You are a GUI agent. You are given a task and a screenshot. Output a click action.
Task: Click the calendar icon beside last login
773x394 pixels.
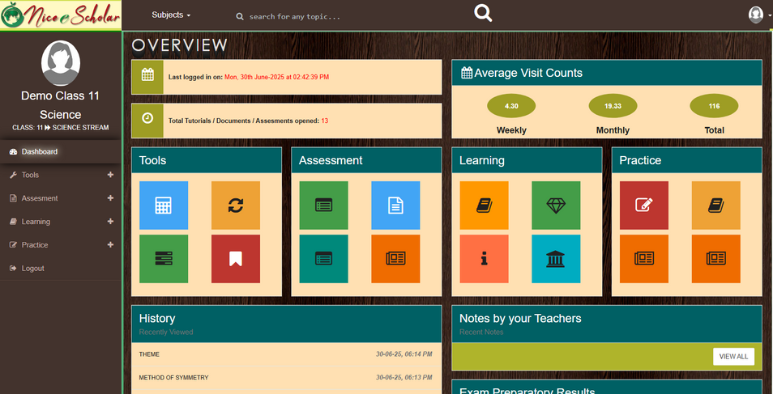(147, 75)
